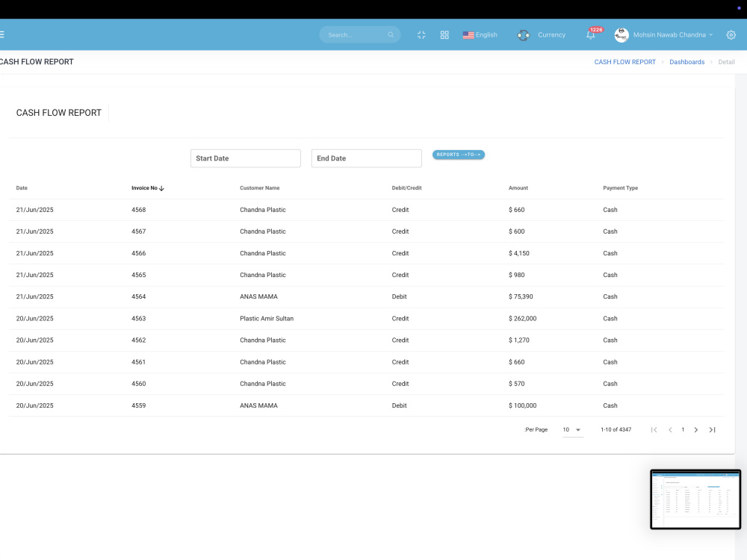747x560 pixels.
Task: Click Chandna Plastic in invoice 4560 row
Action: click(263, 383)
